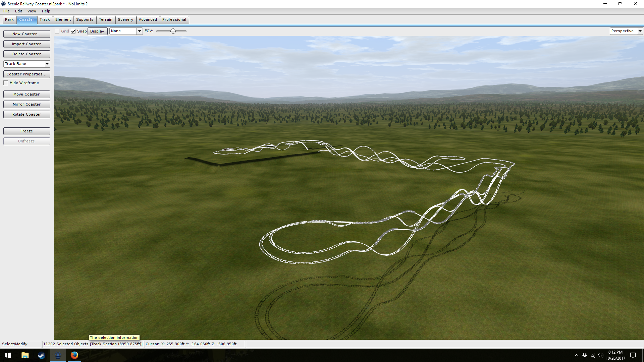Image resolution: width=644 pixels, height=362 pixels.
Task: Click the Windows Start button
Action: [8, 355]
